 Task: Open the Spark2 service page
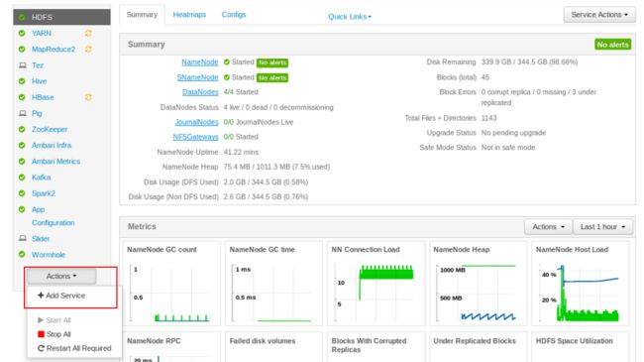(44, 193)
